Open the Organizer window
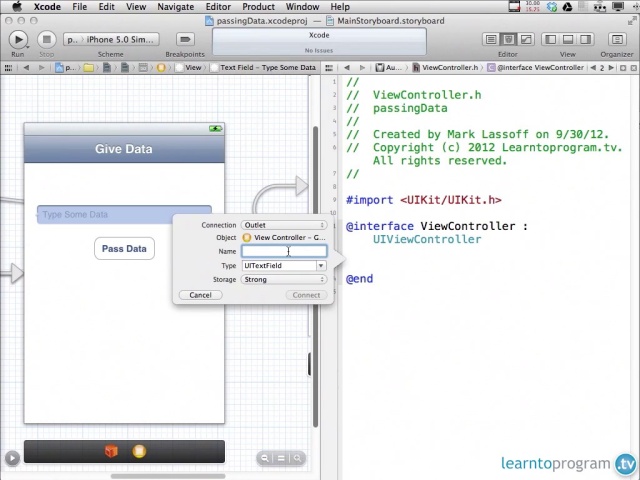This screenshot has height=480, width=640. click(617, 40)
